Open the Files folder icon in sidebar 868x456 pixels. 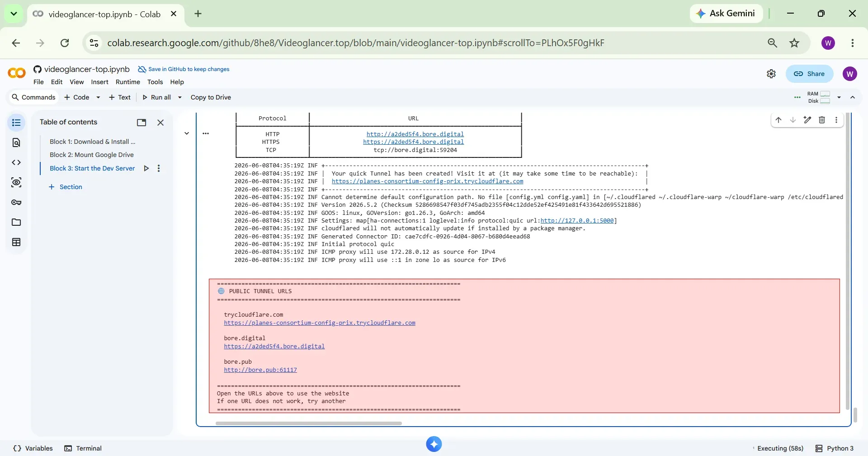click(16, 222)
